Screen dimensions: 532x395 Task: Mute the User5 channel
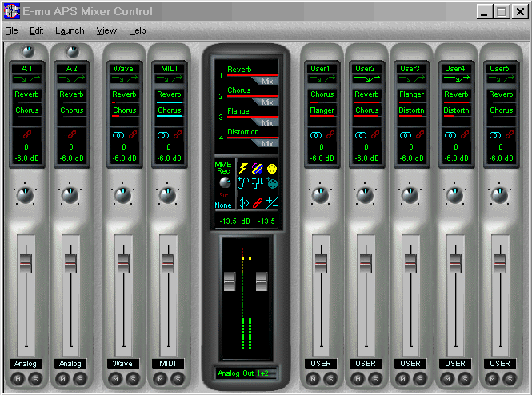point(492,379)
